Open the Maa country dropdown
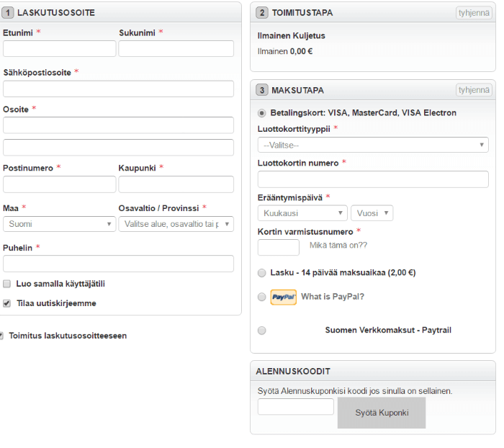The image size is (504, 448). (x=59, y=224)
